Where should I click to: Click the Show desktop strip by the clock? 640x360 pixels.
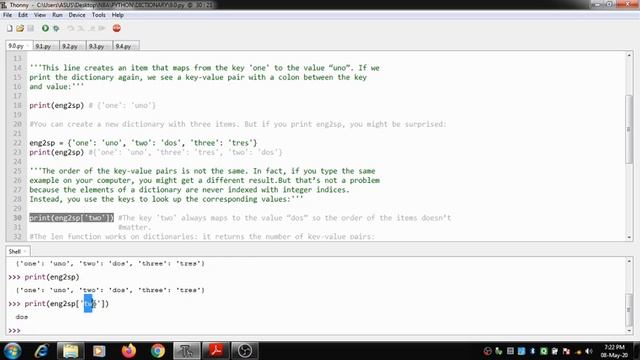pos(636,351)
